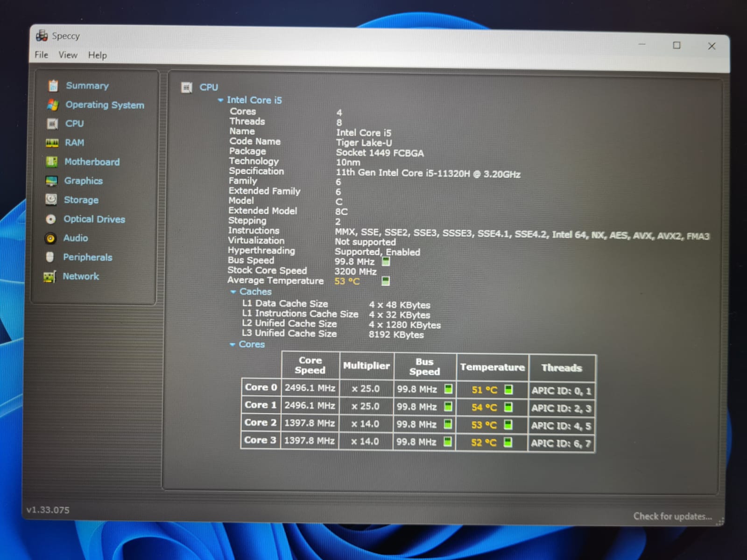Select the CPU chip icon in sidebar
Screen dimensions: 747x560
pyautogui.click(x=52, y=124)
